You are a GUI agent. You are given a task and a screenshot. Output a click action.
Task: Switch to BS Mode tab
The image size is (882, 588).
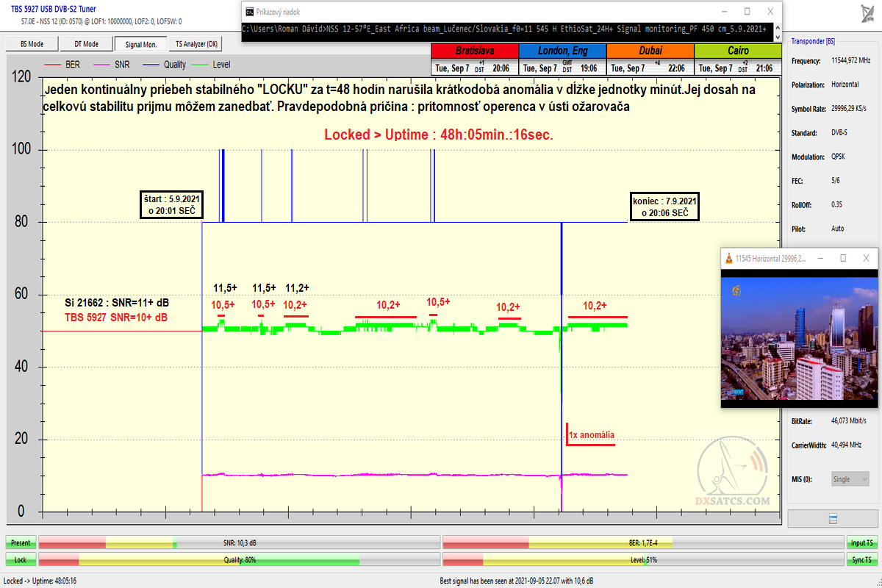coord(32,44)
